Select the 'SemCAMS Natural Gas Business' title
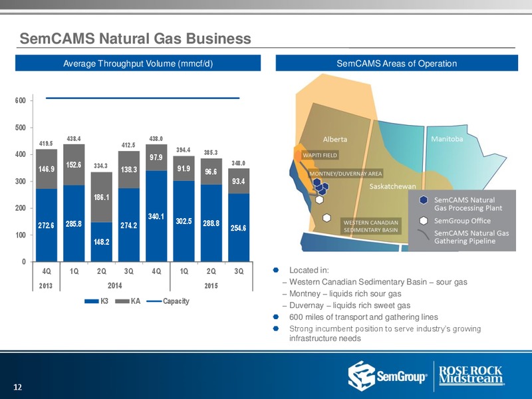Image resolution: width=532 pixels, height=399 pixels. [x=136, y=39]
